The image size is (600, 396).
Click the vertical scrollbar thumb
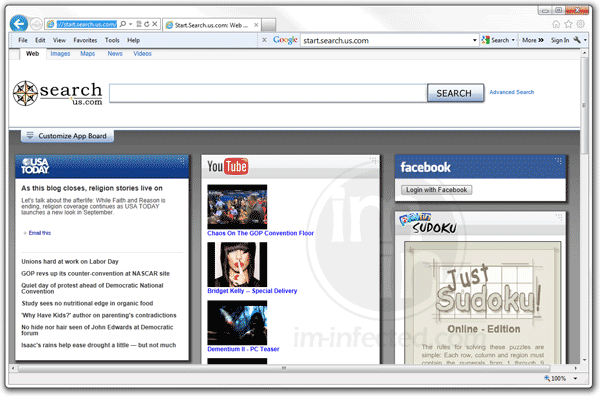[584, 105]
